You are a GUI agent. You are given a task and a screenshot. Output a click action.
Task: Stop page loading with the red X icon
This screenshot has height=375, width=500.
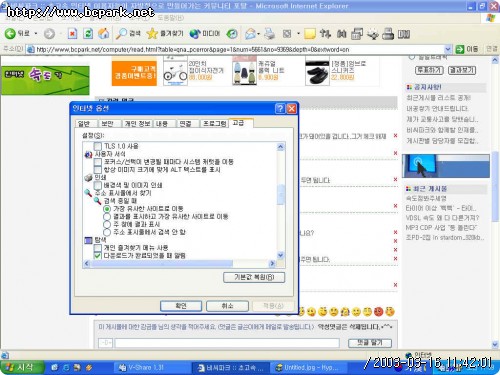point(72,34)
